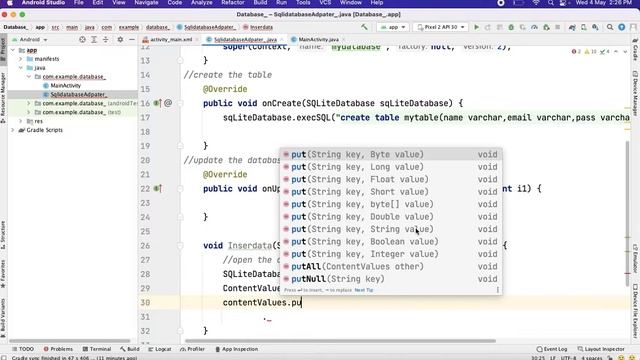Open the Android project view dropdown
Screen dimensions: 640x360
(x=30, y=40)
